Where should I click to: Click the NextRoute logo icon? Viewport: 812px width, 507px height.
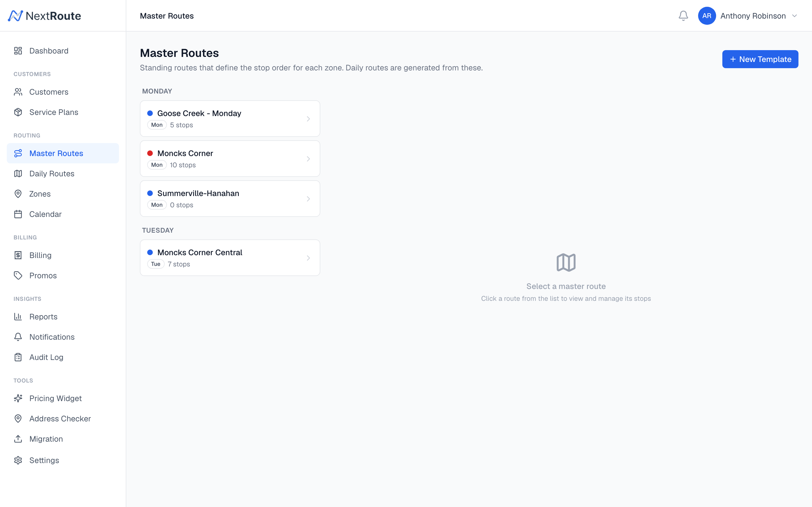(16, 16)
